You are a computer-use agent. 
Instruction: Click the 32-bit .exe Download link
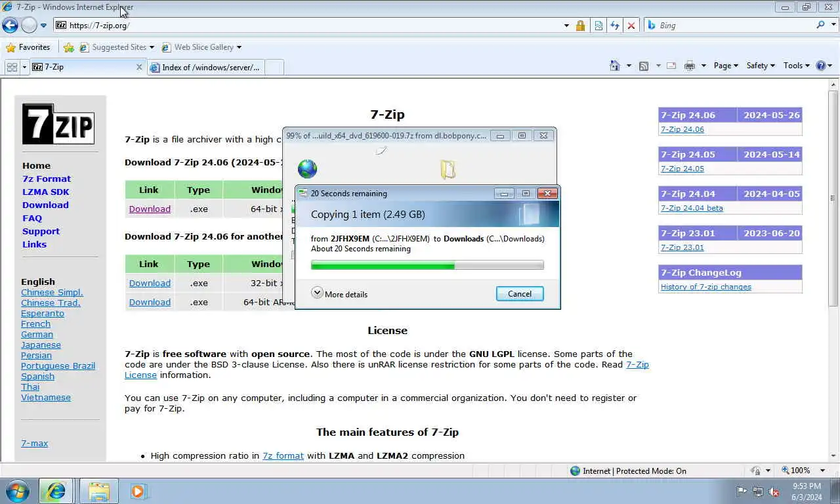[x=150, y=283]
